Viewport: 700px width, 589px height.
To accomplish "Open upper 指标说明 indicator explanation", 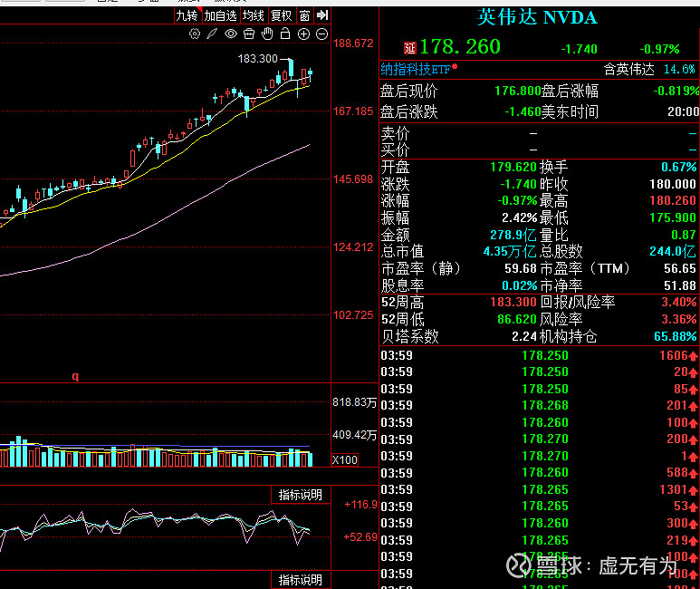I will pos(301,495).
